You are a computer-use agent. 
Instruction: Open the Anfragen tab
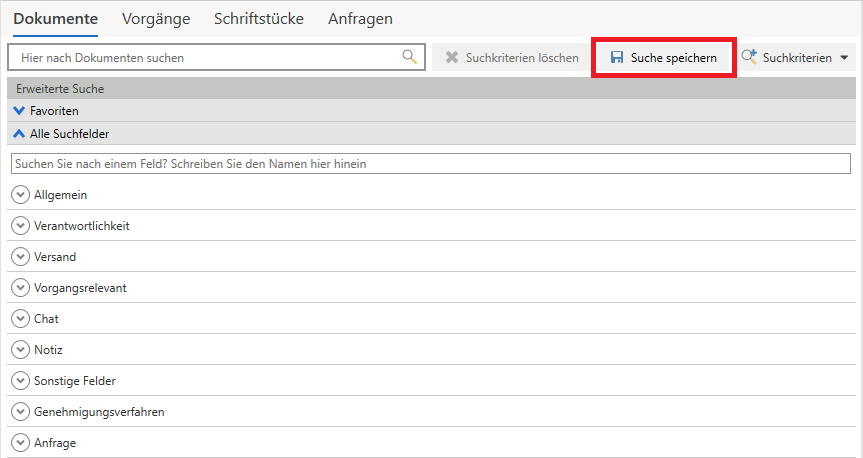[x=360, y=19]
